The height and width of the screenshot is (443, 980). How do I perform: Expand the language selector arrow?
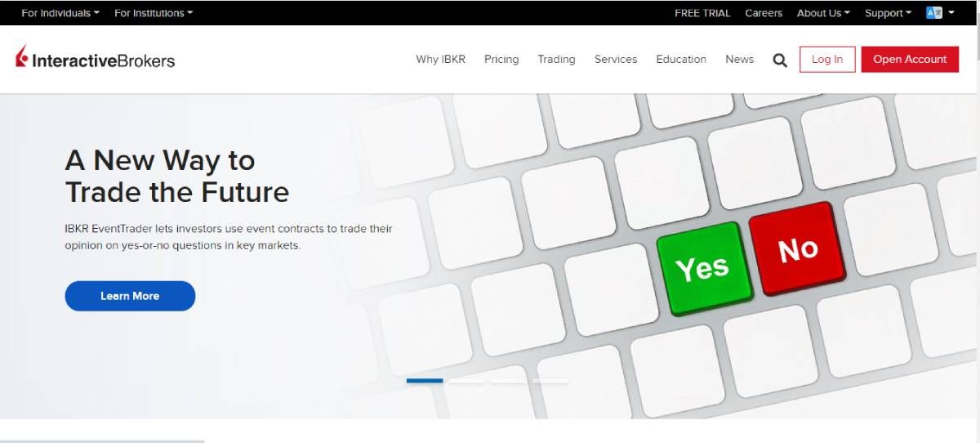(951, 13)
